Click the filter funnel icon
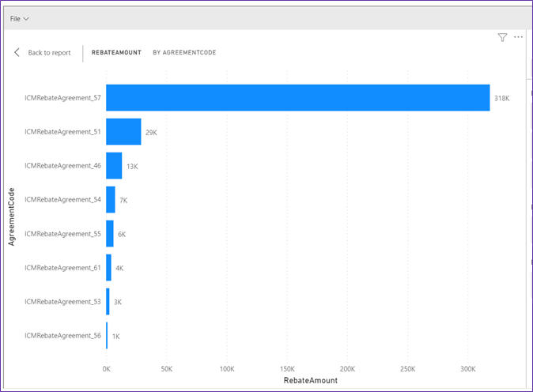533x392 pixels. (502, 37)
